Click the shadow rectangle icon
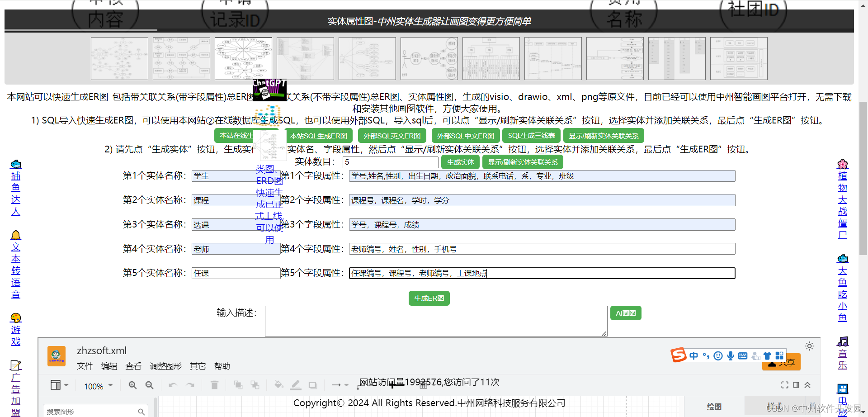Screen dimensions: 868x417 click(312, 385)
